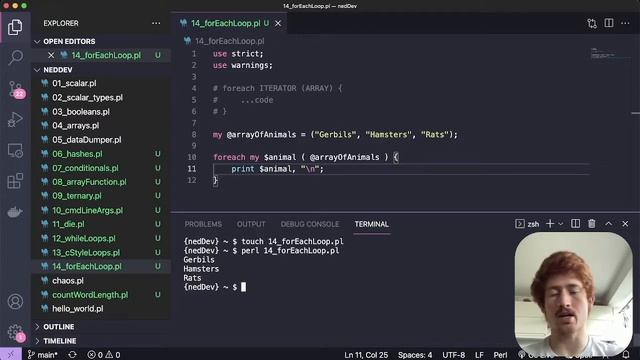Screen dimensions: 640x360
Task: Switch to the Output panel tab
Action: (x=251, y=224)
